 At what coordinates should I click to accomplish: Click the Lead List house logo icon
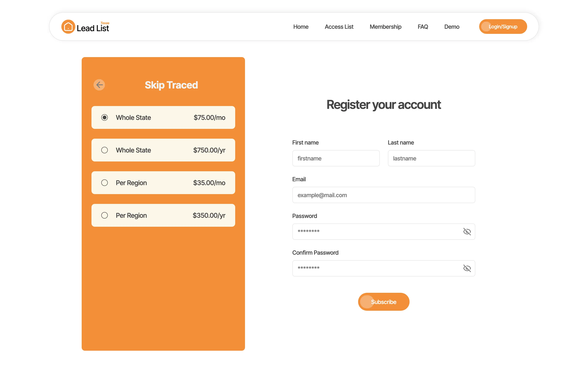coord(68,27)
